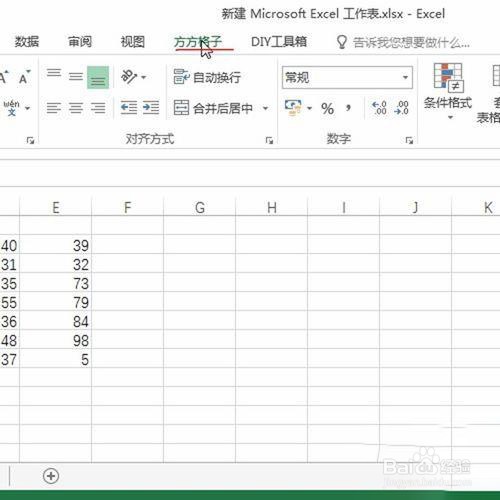The image size is (500, 500).
Task: Select column K header
Action: (476, 207)
